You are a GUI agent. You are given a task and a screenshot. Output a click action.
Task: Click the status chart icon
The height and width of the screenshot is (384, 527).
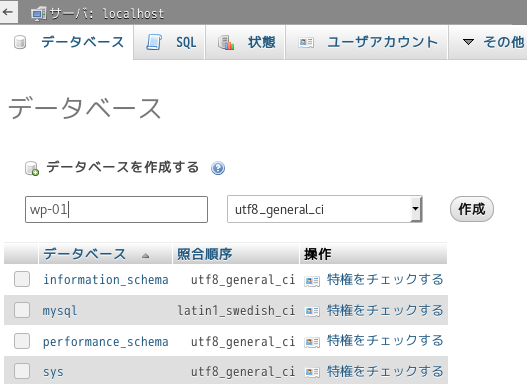coord(226,43)
